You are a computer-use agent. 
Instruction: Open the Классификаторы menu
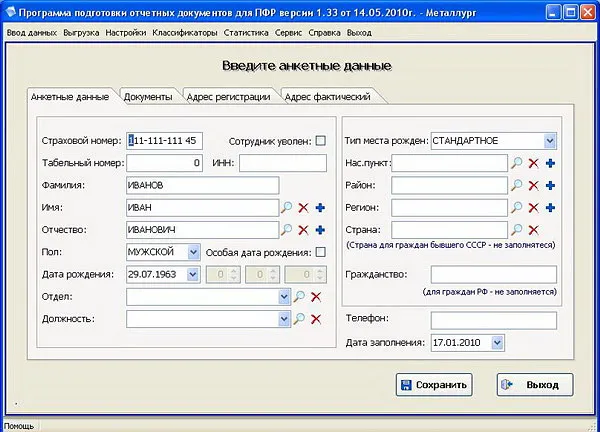click(185, 33)
